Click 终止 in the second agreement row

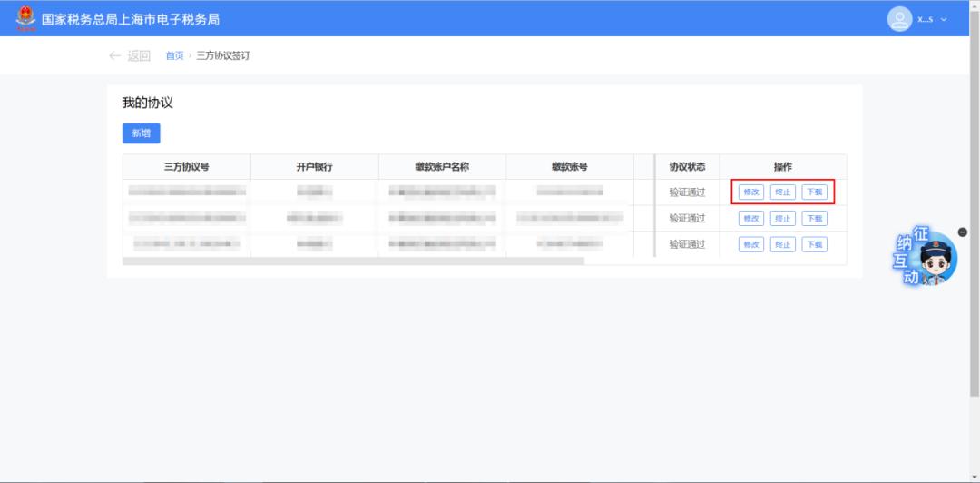pos(782,218)
